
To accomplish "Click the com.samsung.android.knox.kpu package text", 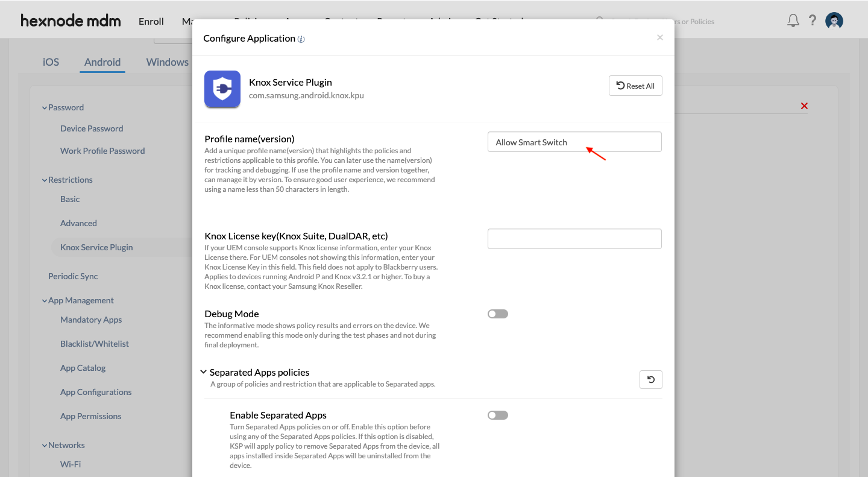I will [306, 95].
